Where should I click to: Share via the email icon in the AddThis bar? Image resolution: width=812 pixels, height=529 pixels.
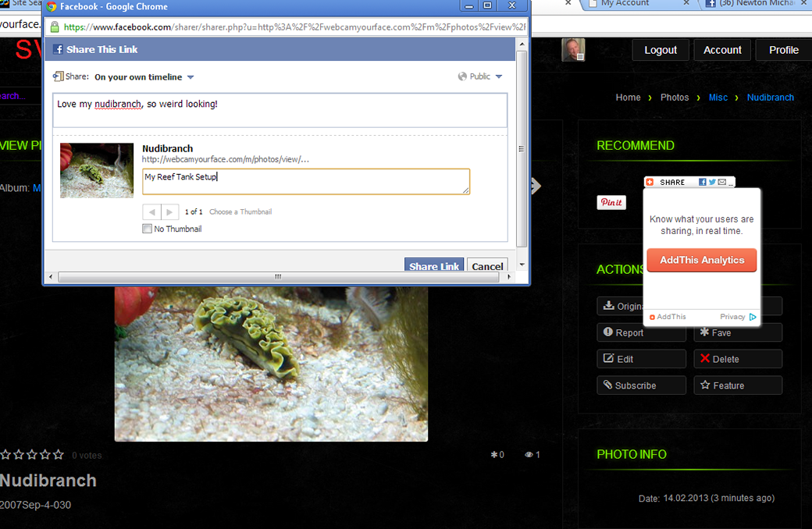coord(722,183)
